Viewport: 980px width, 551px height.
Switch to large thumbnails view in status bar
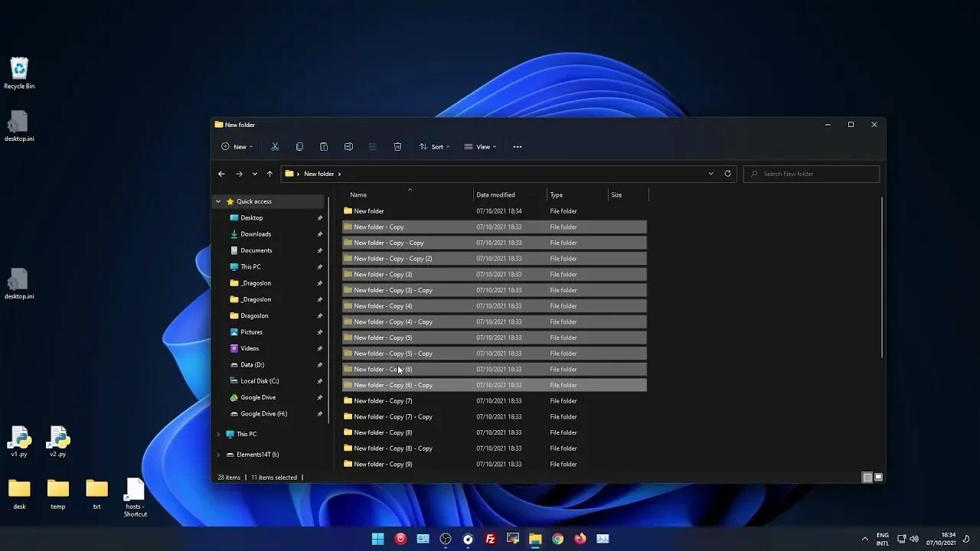pos(877,477)
